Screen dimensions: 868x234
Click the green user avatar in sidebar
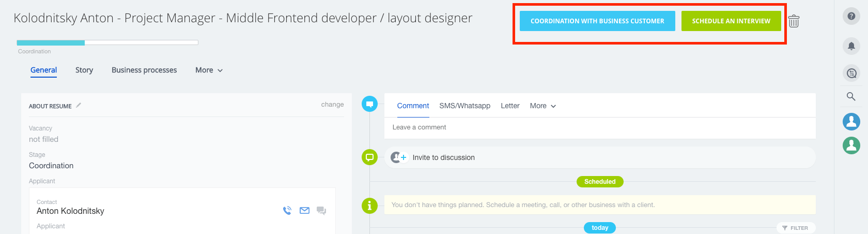(x=851, y=145)
